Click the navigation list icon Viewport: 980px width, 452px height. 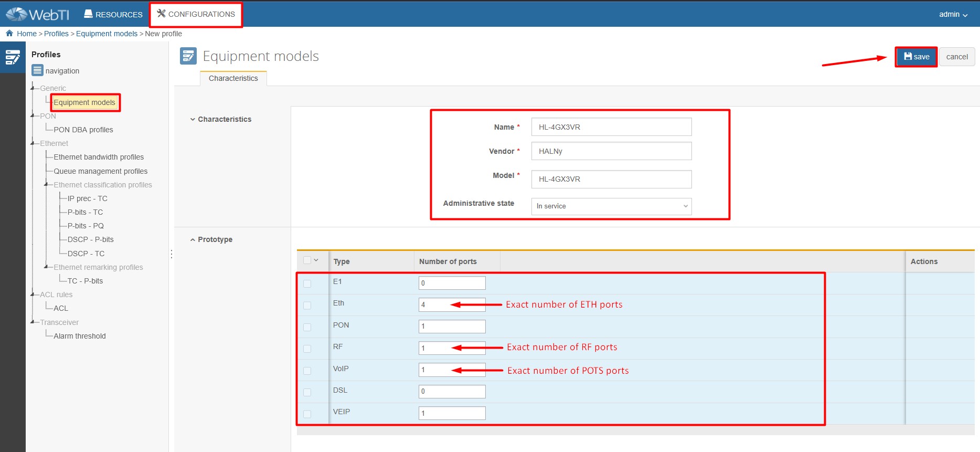click(37, 70)
